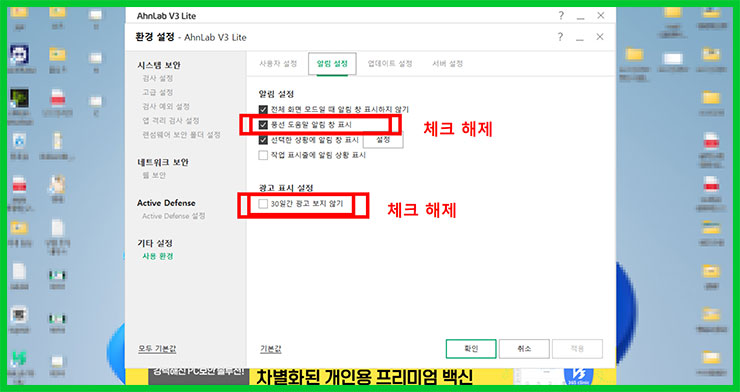Uncheck 풍선 도움말 알림 창 표시
Screen dimensions: 740x392
tap(263, 125)
